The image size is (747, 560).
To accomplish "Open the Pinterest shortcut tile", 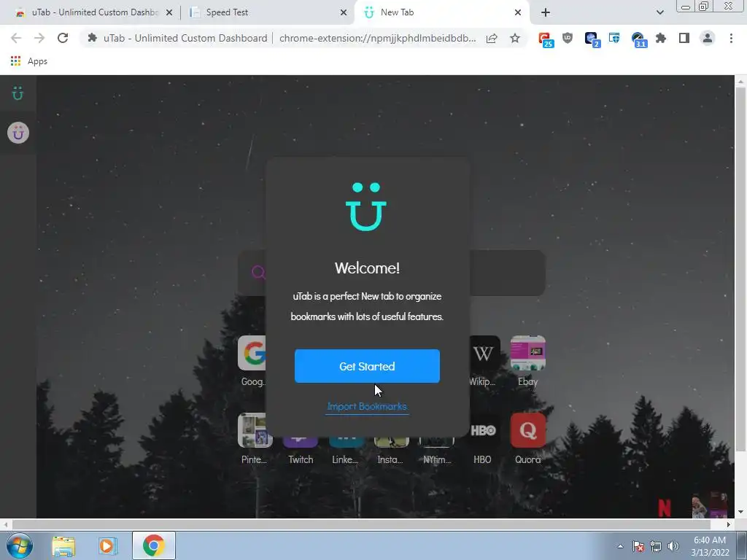I will point(255,430).
